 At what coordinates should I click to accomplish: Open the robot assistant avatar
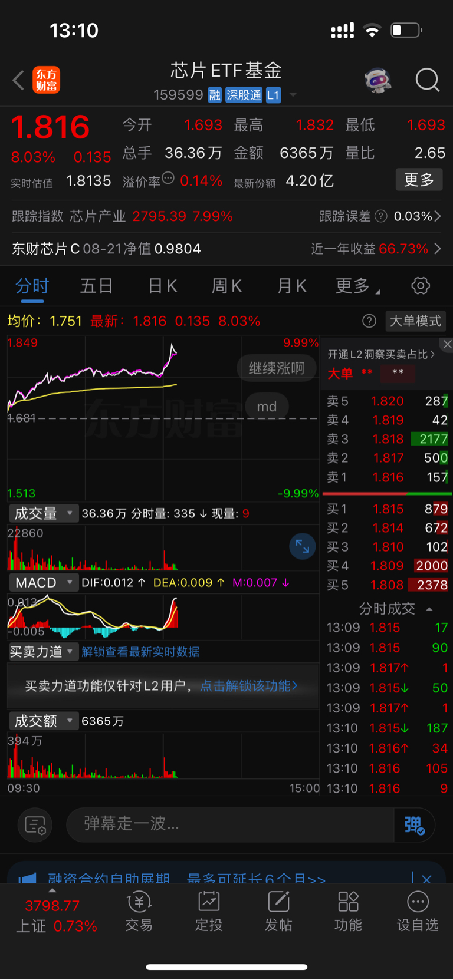tap(378, 80)
